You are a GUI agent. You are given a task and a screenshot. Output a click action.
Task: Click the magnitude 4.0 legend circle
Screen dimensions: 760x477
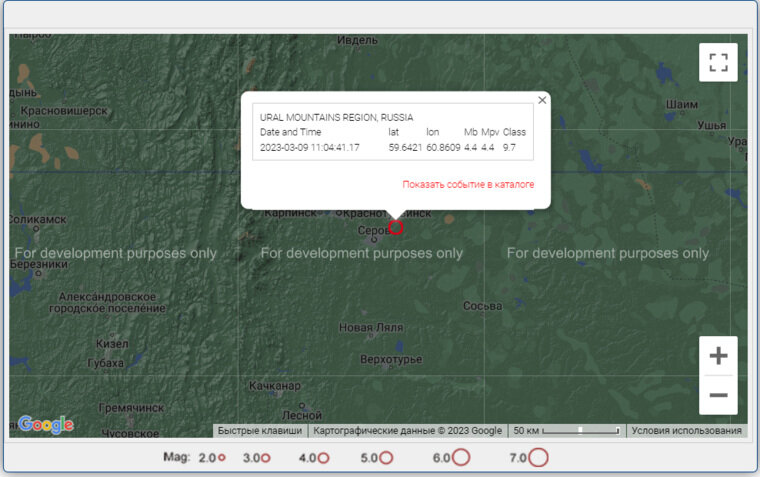tap(323, 458)
